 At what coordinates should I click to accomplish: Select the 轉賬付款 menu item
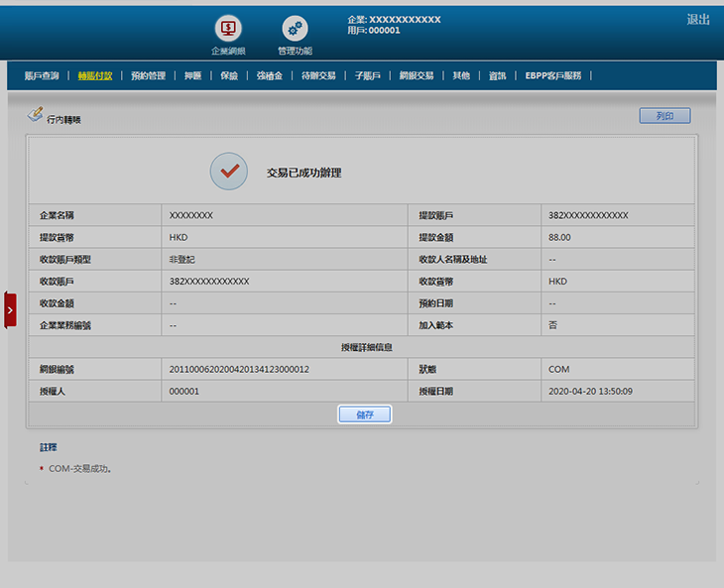[95, 75]
